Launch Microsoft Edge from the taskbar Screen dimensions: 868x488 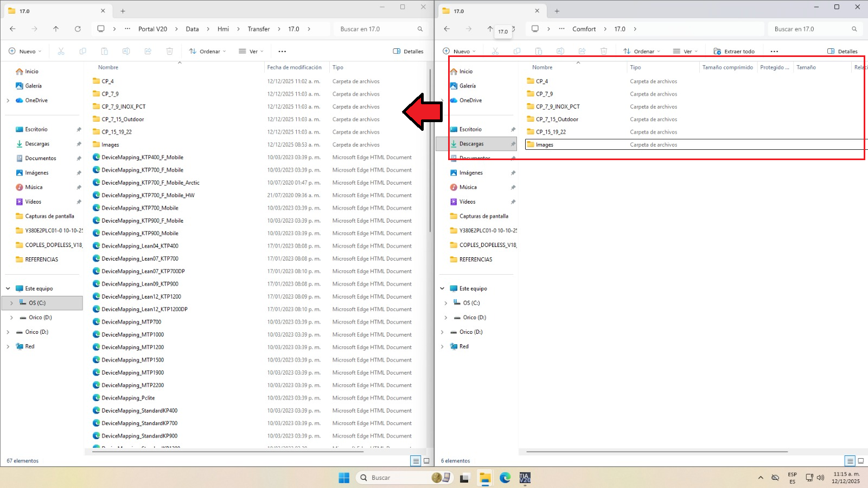[505, 478]
